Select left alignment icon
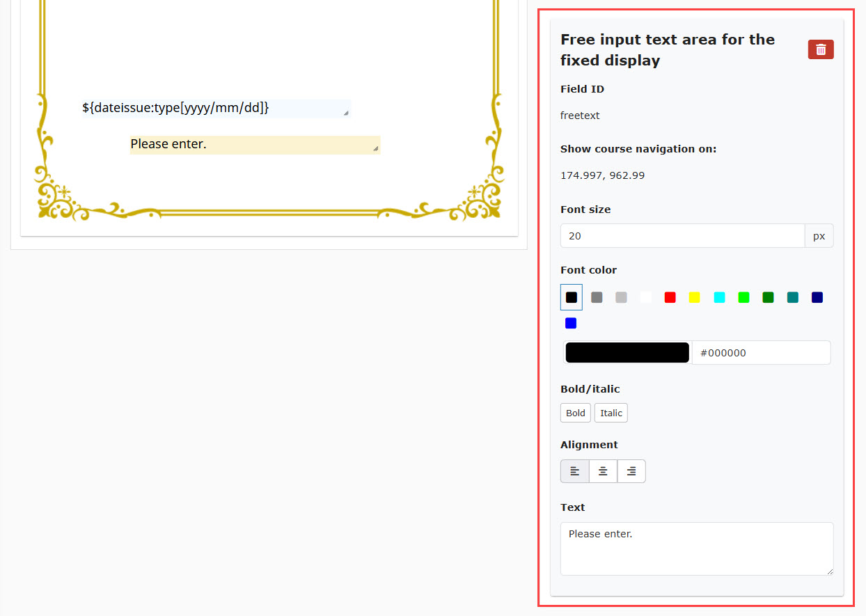Image resolution: width=866 pixels, height=616 pixels. click(575, 471)
